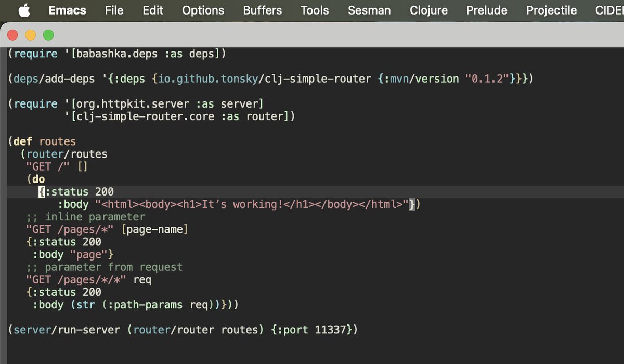Maximize window using the green button
The image size is (624, 364).
48,35
